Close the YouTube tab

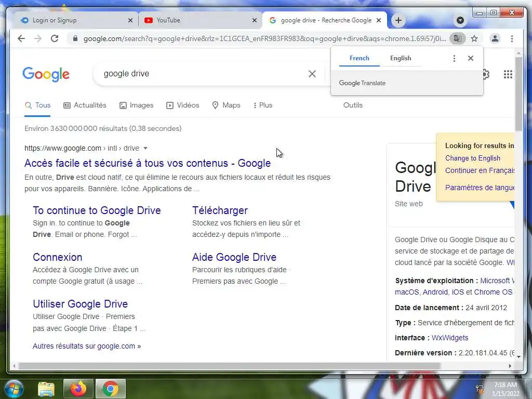tap(255, 20)
